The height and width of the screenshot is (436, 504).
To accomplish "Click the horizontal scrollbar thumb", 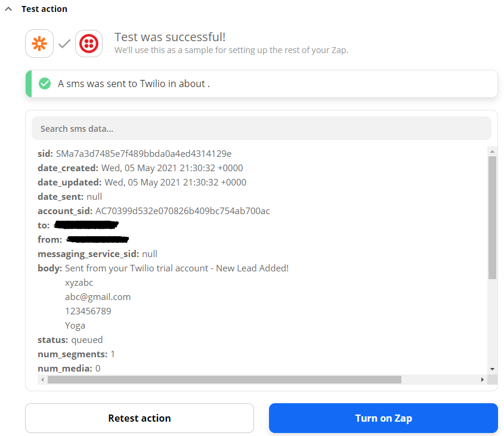I will click(224, 380).
